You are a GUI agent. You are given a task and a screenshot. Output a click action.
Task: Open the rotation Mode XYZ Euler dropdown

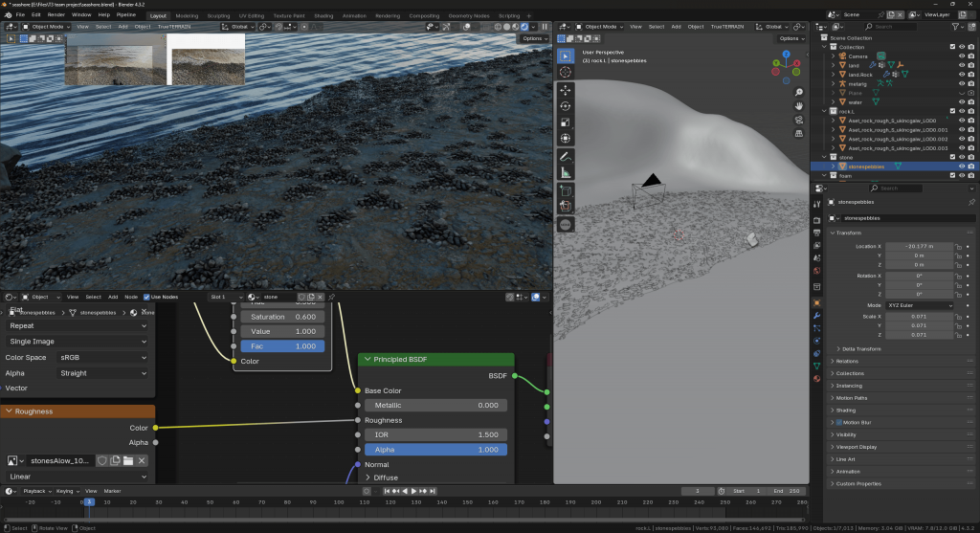click(x=920, y=305)
